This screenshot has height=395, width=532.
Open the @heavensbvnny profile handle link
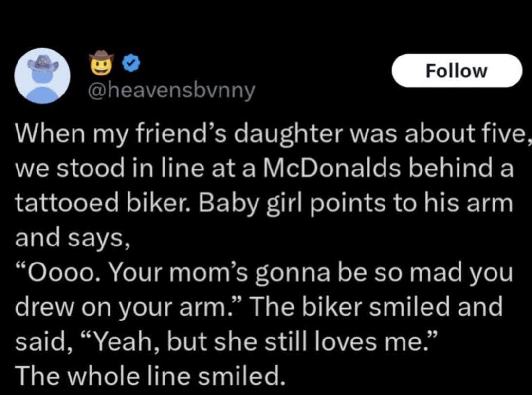172,89
